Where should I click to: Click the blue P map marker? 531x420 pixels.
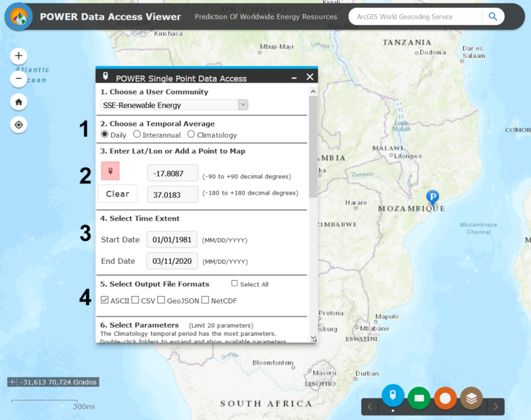[432, 197]
